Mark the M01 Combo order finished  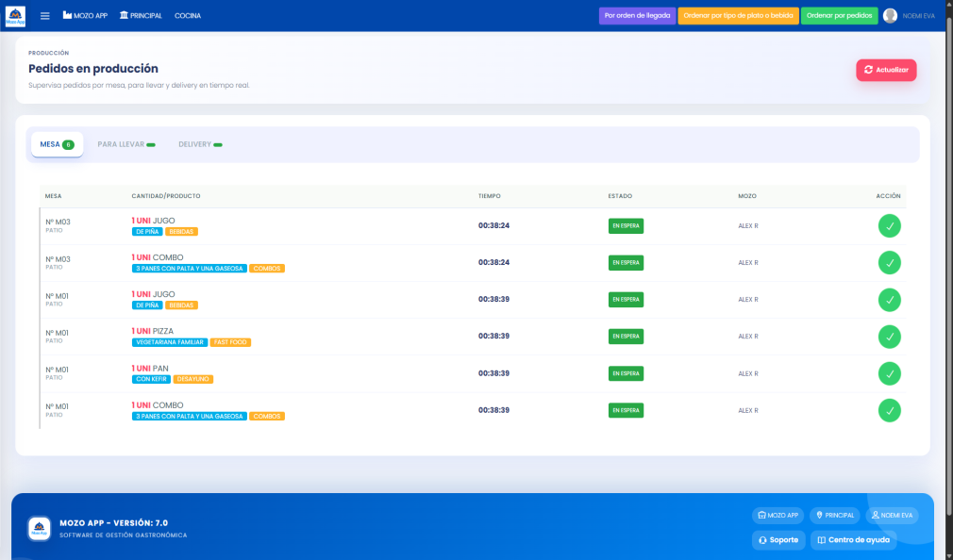[889, 410]
